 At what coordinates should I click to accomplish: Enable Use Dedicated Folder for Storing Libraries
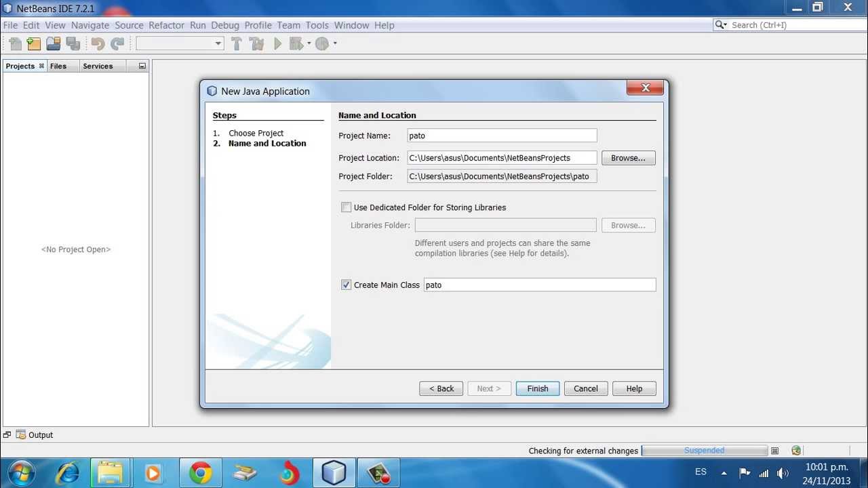click(x=347, y=207)
